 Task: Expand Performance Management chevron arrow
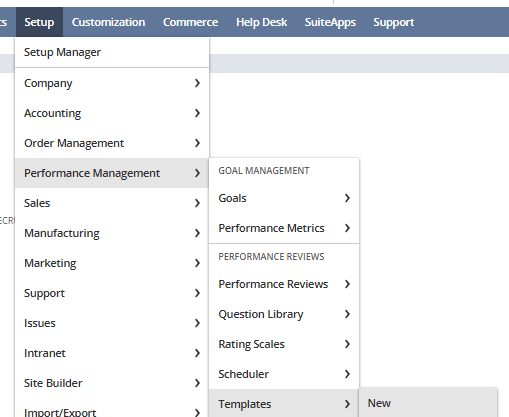click(197, 173)
